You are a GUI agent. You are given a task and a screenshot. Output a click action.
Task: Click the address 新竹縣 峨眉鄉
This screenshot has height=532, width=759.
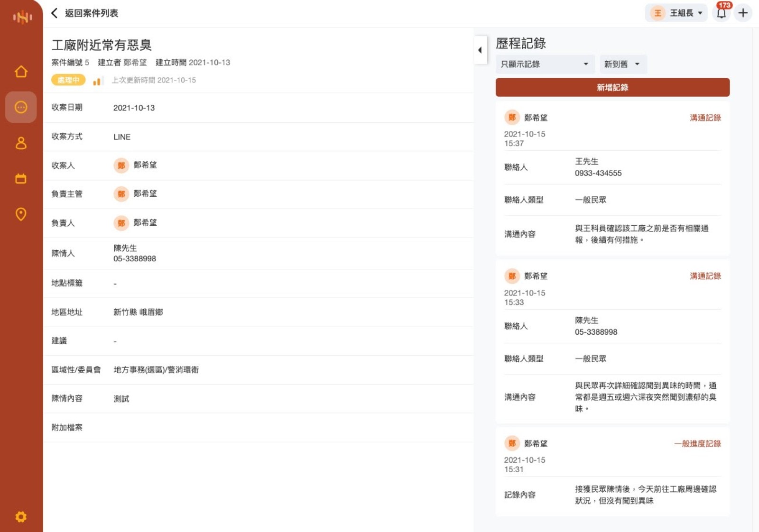click(x=138, y=312)
